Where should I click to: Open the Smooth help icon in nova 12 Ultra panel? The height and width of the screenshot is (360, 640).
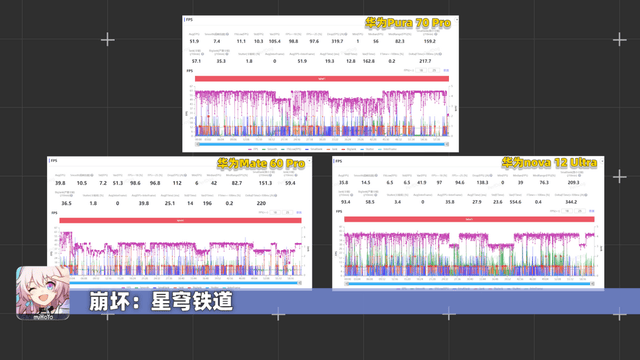(x=376, y=176)
